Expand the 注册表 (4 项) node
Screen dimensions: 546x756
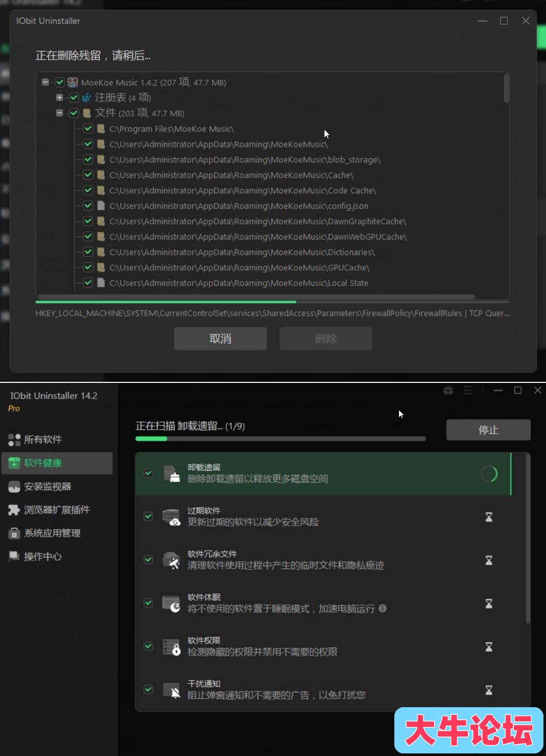click(60, 98)
